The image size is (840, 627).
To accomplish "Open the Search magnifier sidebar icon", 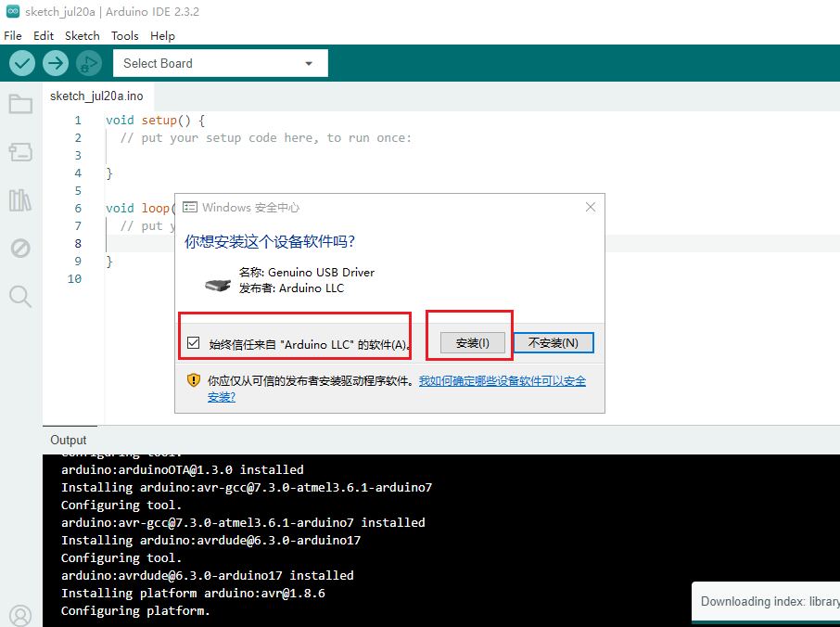I will (20, 297).
